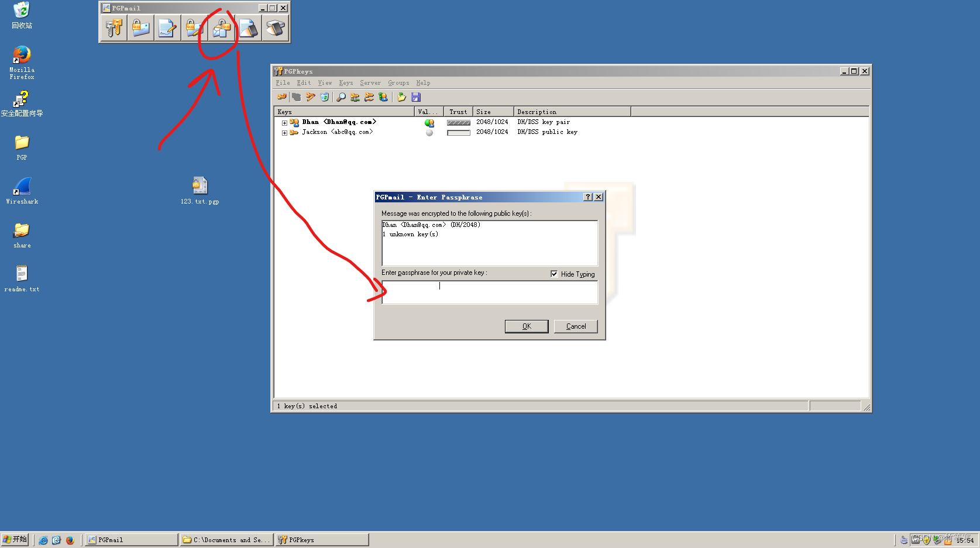Select the Encrypt and Sign icon in PGPmail
Screen dimensions: 980x548
tap(194, 27)
